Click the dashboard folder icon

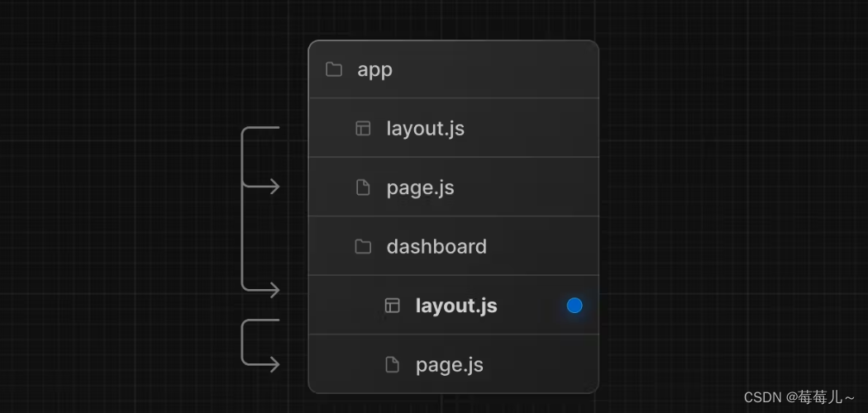(363, 247)
